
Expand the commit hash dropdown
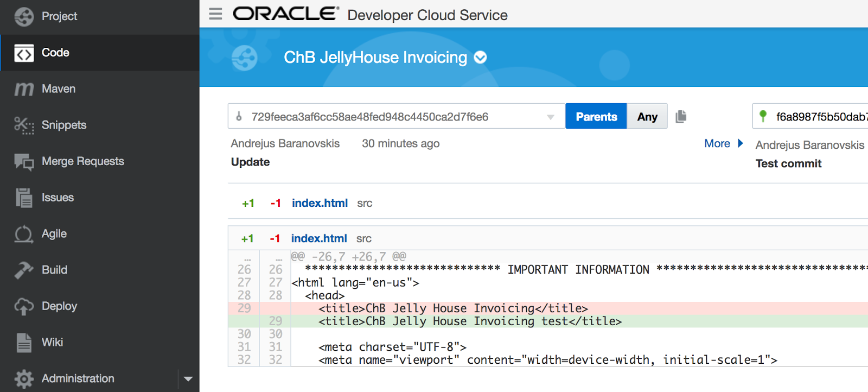click(x=551, y=117)
